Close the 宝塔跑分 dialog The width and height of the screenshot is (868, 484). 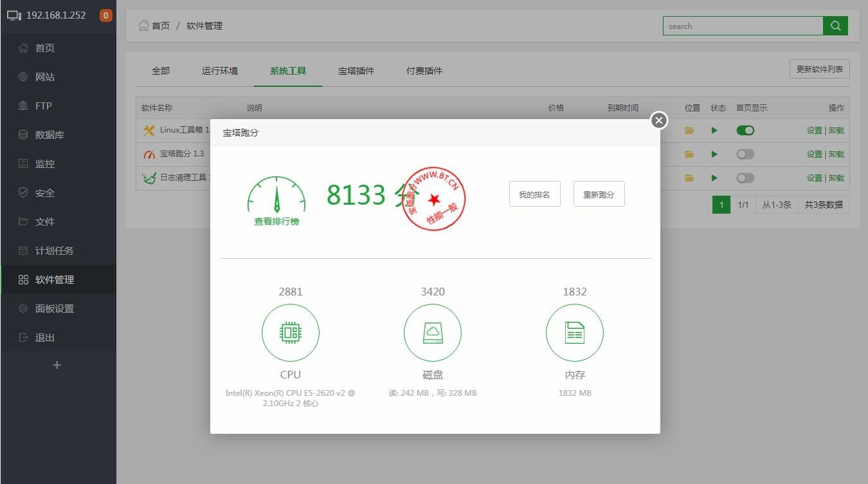658,120
